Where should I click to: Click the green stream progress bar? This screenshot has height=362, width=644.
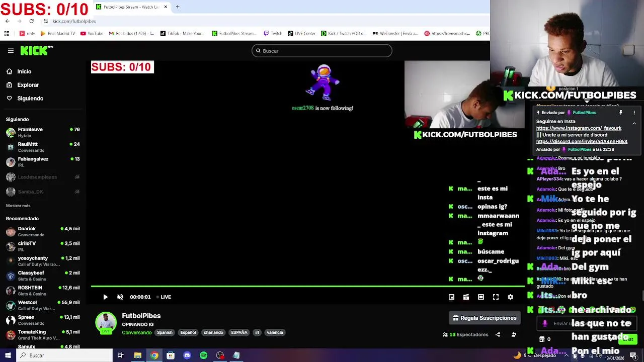(307, 287)
